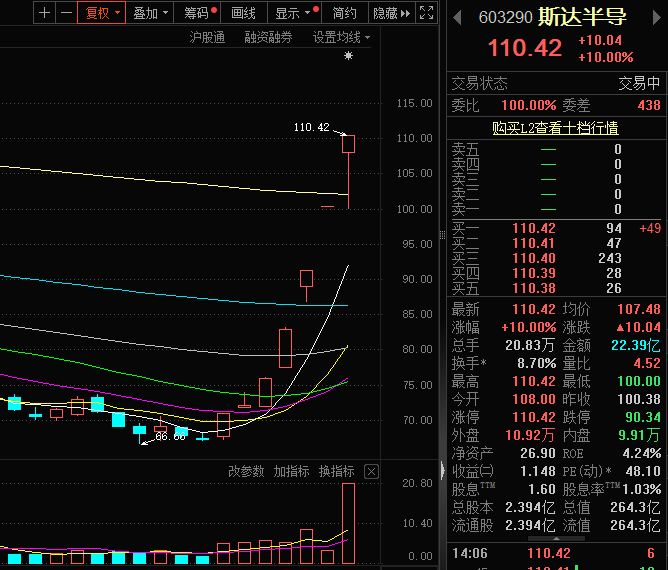Click the 最低 100.00 value

(639, 381)
